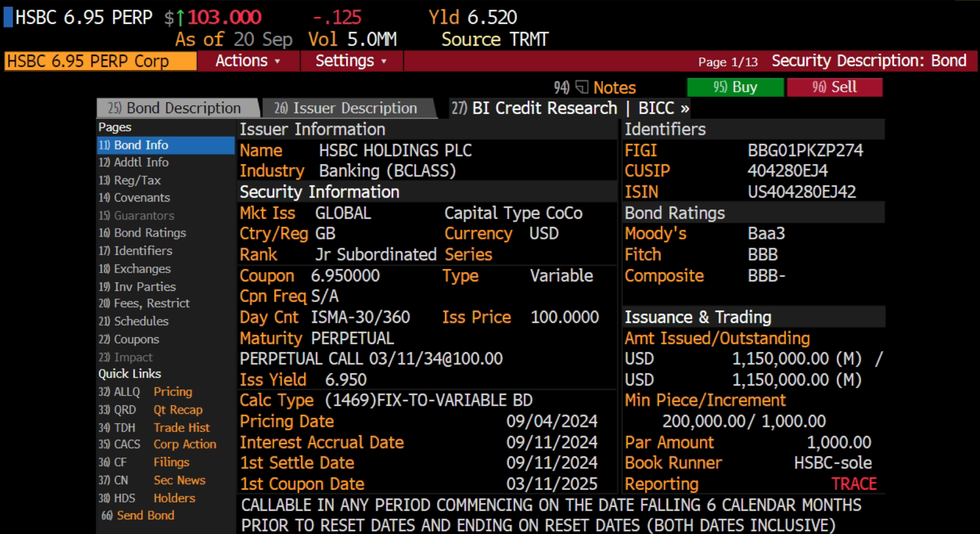Click the Fitch rating BBB
980x534 pixels.
coord(762,254)
